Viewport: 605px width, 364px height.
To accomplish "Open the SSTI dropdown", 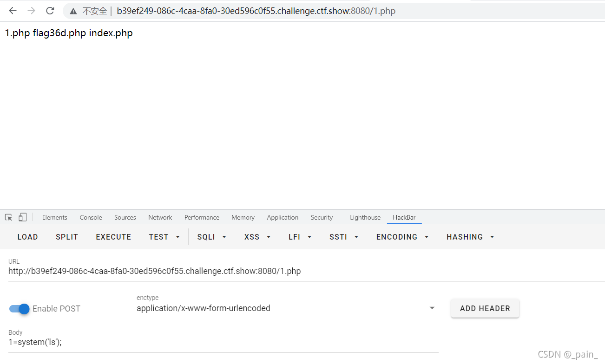I will (344, 237).
